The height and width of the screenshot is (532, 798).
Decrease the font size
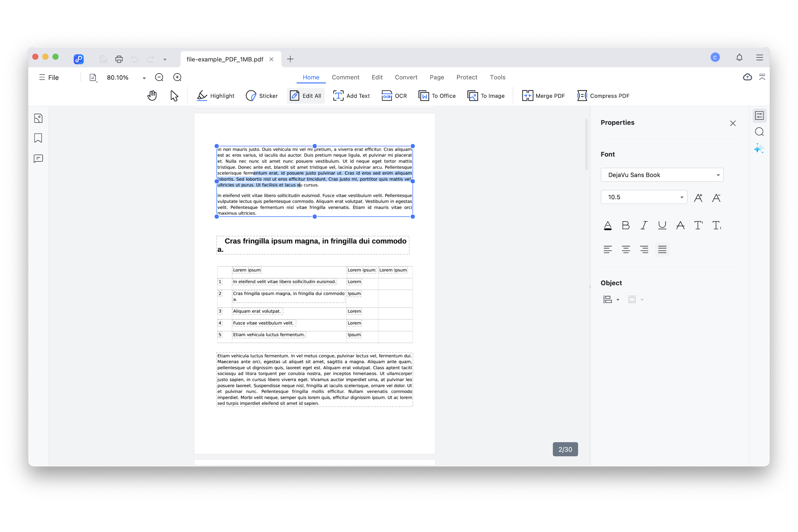pos(716,198)
